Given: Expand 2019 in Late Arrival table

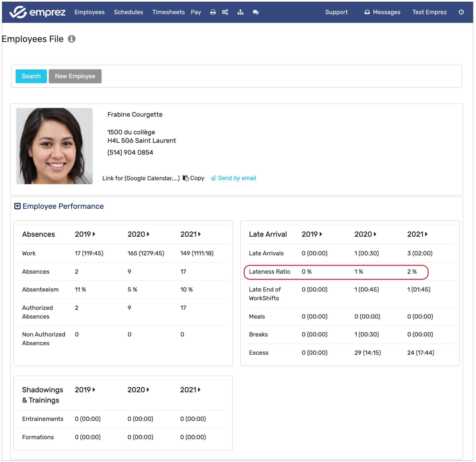Looking at the screenshot, I should point(321,234).
